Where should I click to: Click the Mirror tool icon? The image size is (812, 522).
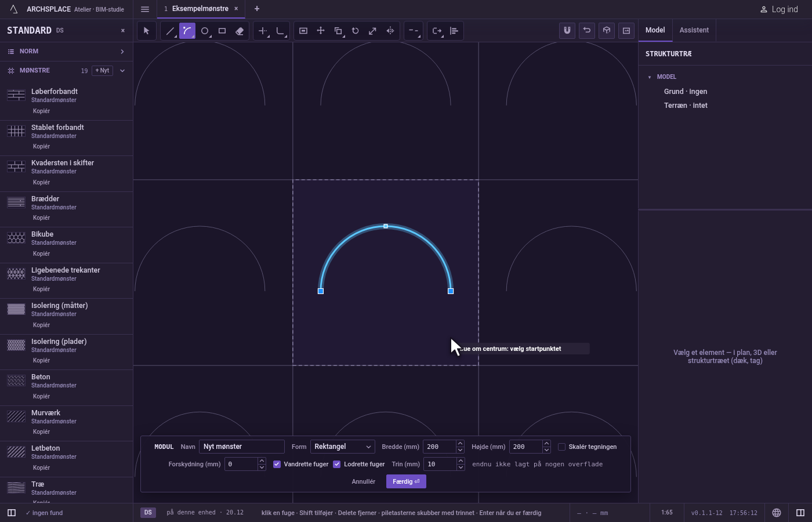click(390, 31)
